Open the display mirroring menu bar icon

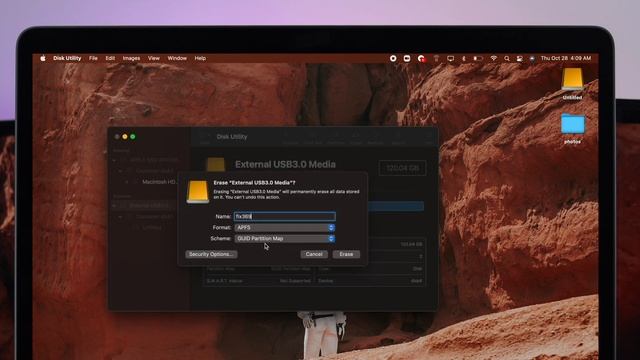(450, 58)
